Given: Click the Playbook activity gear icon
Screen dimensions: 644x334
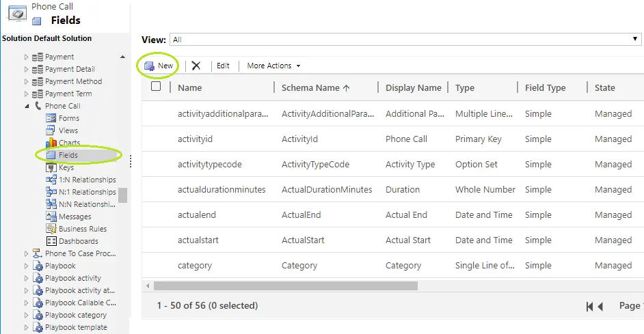Looking at the screenshot, I should pyautogui.click(x=38, y=278).
